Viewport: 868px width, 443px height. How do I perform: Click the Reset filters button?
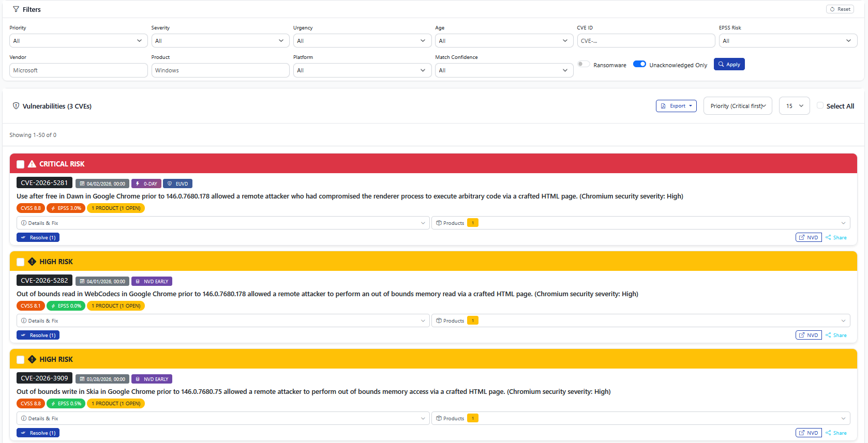840,9
